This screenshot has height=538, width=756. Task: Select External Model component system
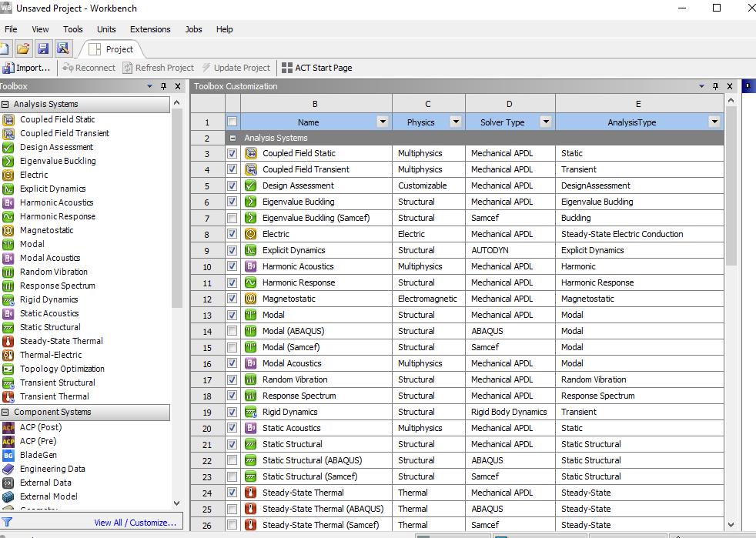point(49,496)
